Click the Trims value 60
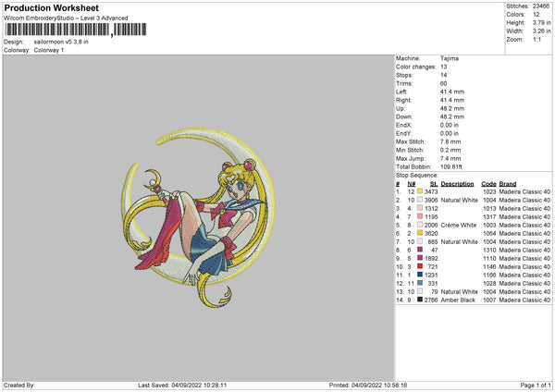The height and width of the screenshot is (392, 555). [443, 83]
